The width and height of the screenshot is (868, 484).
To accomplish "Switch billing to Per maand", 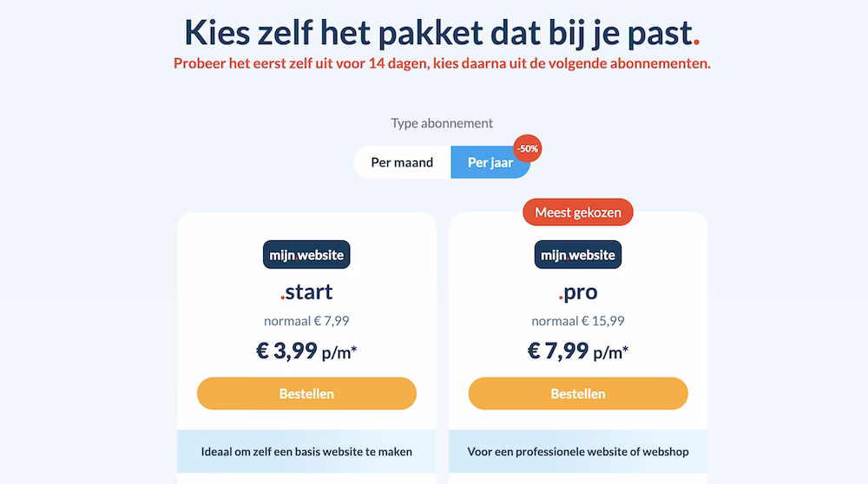I will pyautogui.click(x=403, y=162).
